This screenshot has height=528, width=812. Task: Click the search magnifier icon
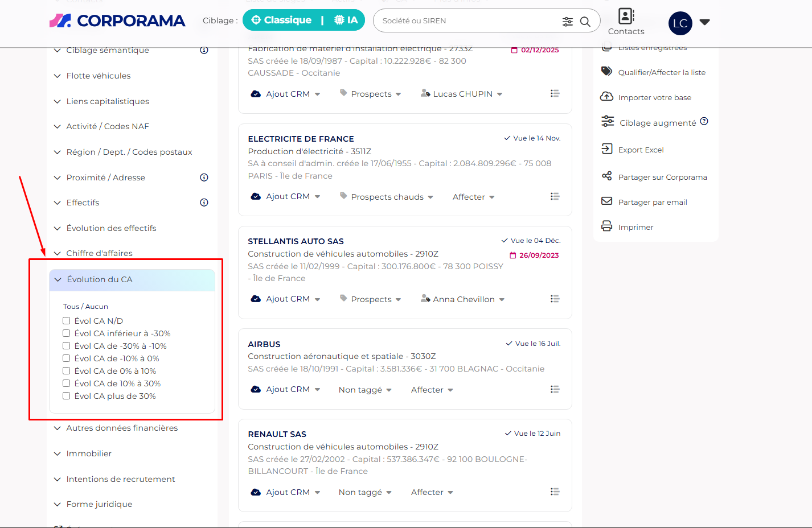point(585,22)
